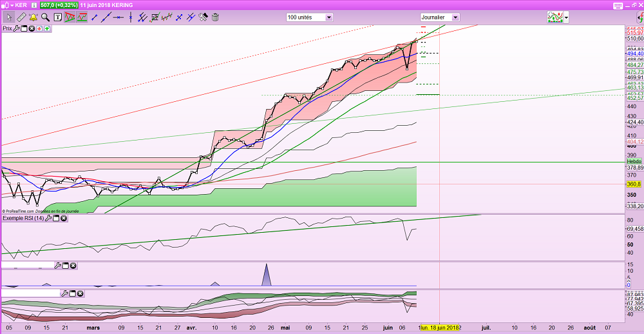This screenshot has height=334, width=644.
Task: Open drawing tools settings wrench-hammer icon
Action: [x=204, y=17]
